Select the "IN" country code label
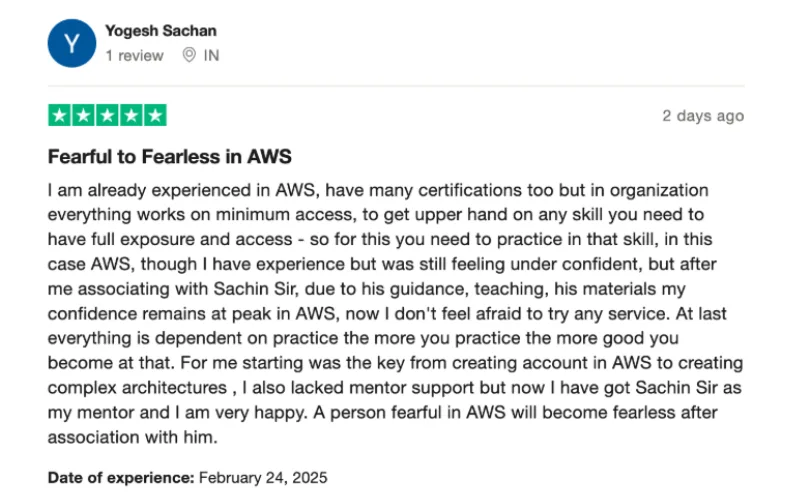This screenshot has width=788, height=496. pos(211,56)
